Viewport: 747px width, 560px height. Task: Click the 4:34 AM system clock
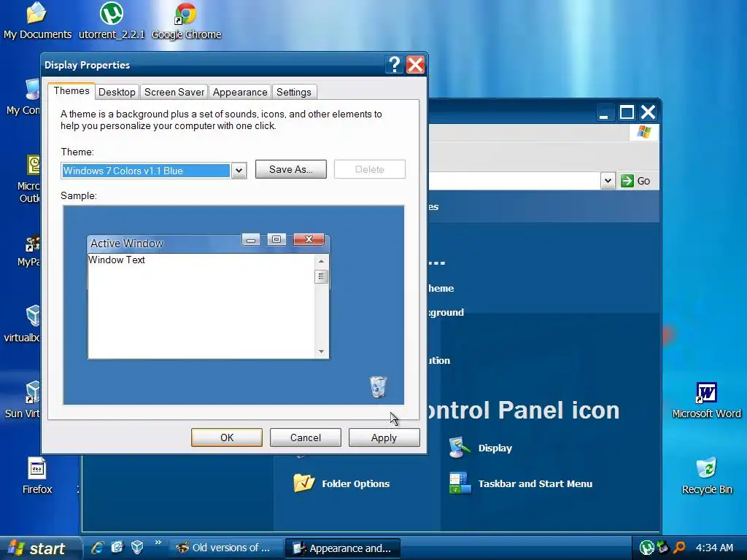(x=714, y=548)
